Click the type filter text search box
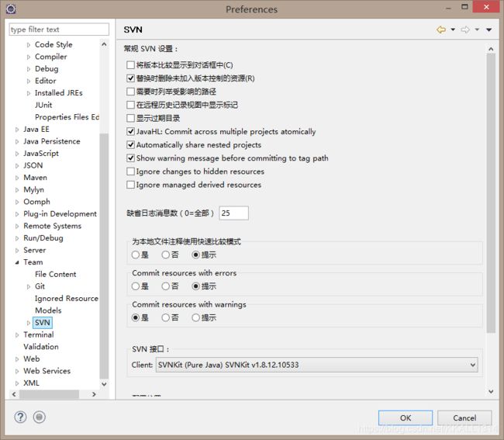This screenshot has height=440, width=504. click(x=59, y=29)
